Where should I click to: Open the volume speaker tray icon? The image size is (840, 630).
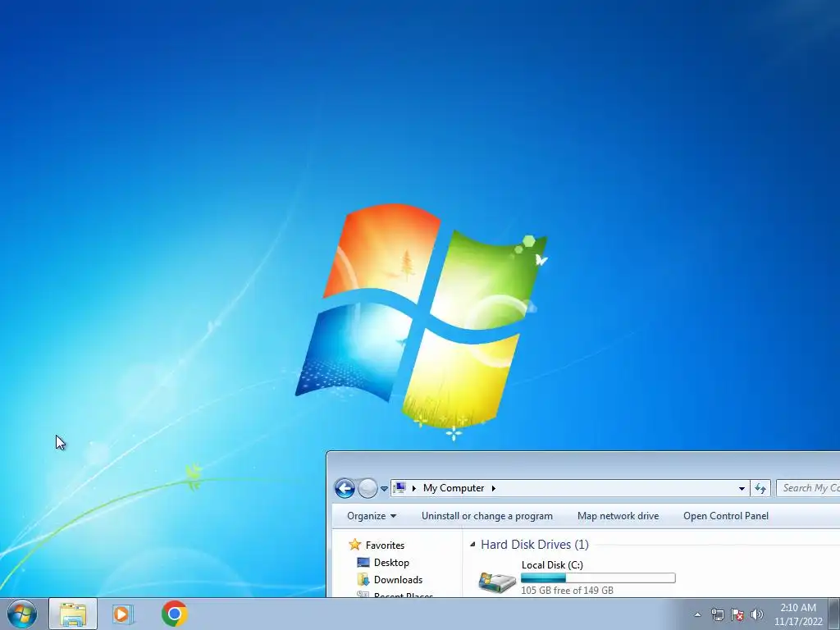tap(757, 614)
